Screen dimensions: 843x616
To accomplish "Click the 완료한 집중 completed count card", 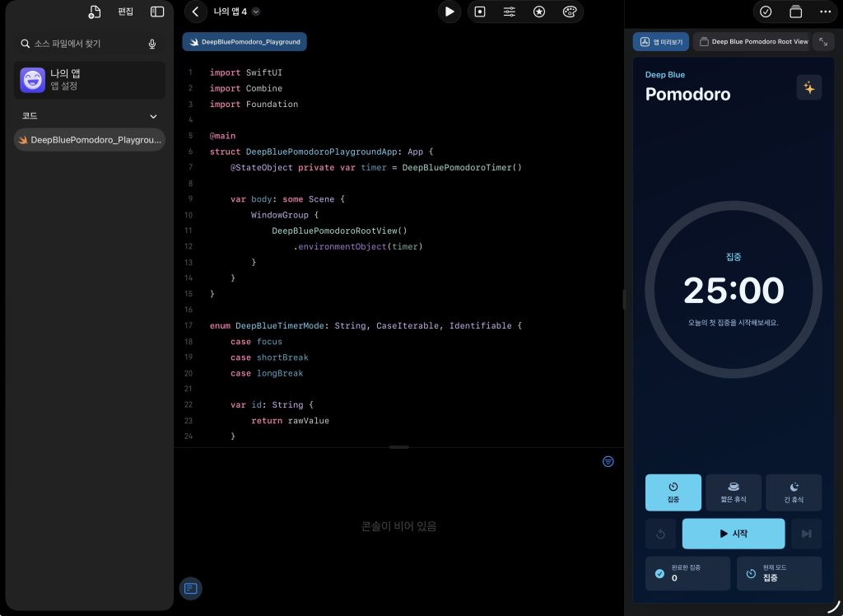I will click(x=687, y=573).
